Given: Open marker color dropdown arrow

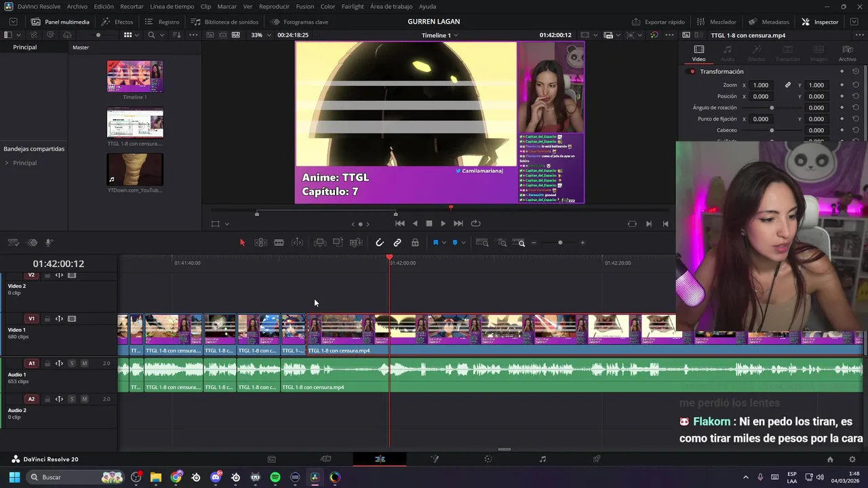Looking at the screenshot, I should pyautogui.click(x=463, y=243).
